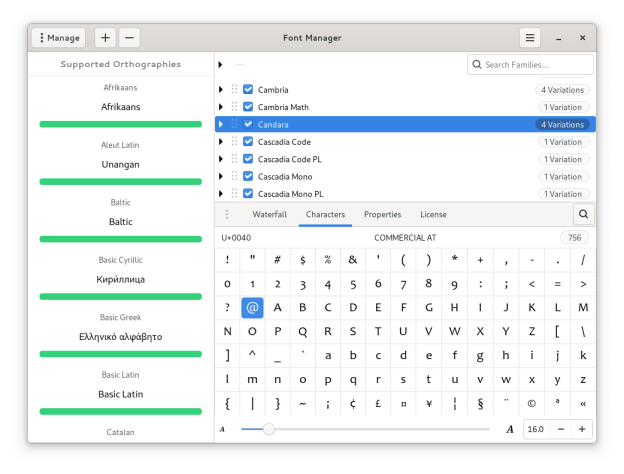Open the Manage dropdown menu

point(58,38)
